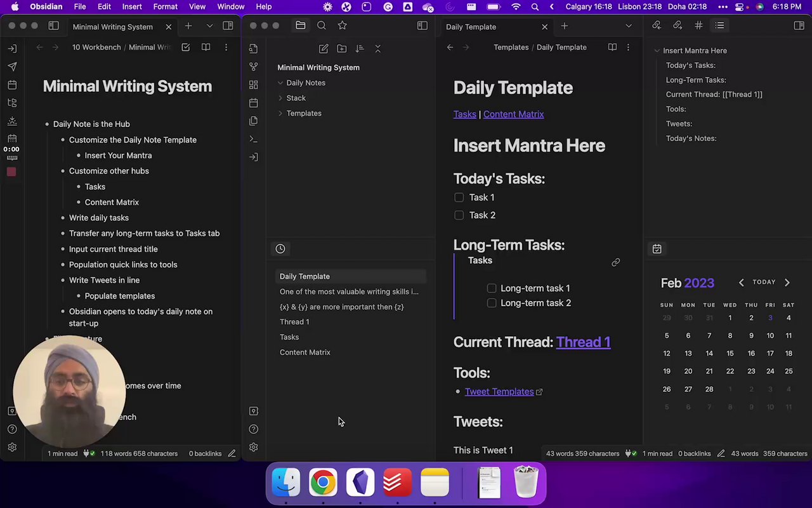Select calendar day 14
812x508 pixels.
tap(709, 353)
